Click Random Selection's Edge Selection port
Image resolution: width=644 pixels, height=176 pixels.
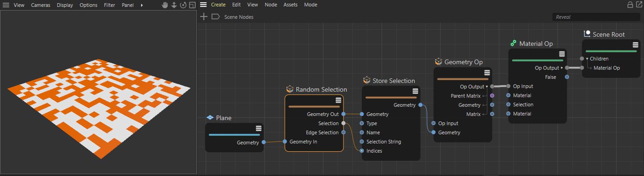(x=344, y=132)
